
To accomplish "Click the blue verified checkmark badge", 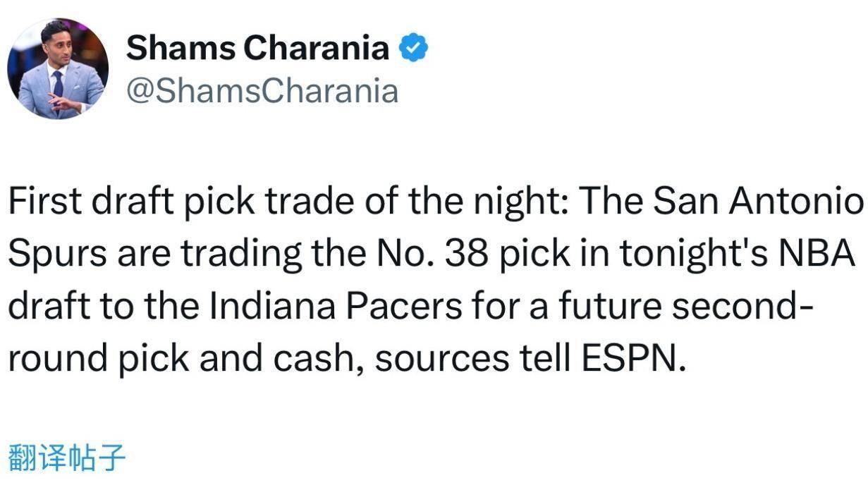I will pyautogui.click(x=414, y=49).
